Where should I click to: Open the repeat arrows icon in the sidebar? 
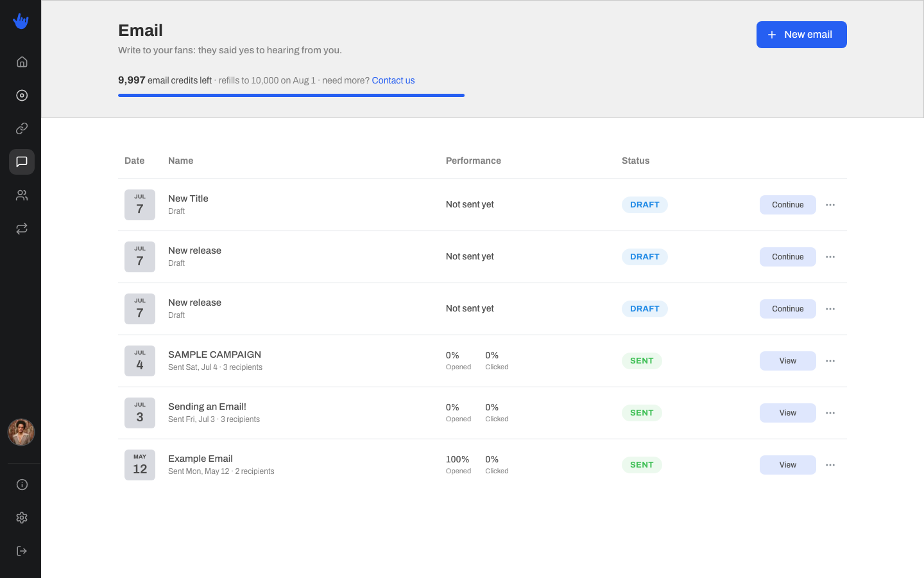click(x=22, y=229)
